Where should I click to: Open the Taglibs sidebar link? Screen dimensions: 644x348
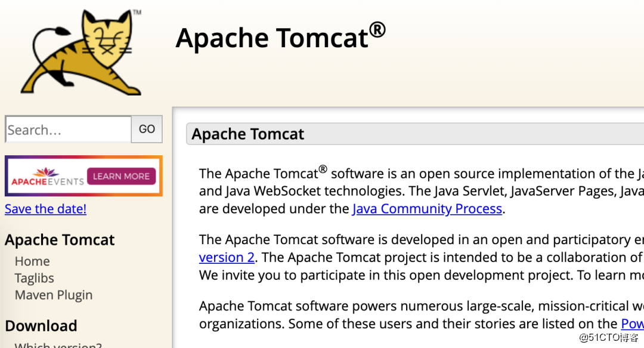pos(34,278)
